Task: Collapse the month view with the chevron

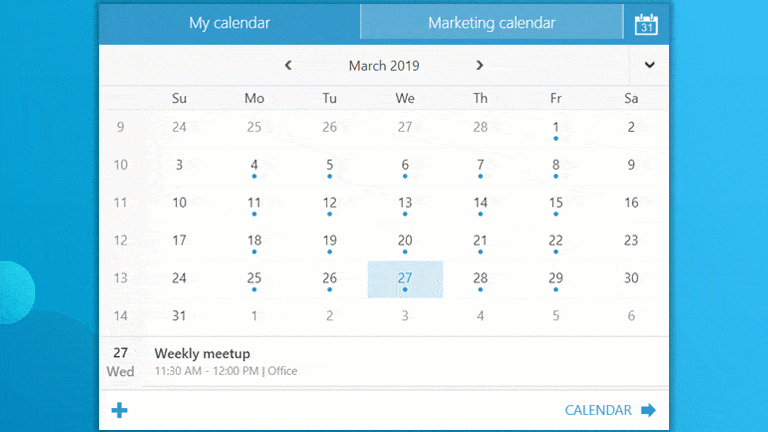Action: tap(649, 65)
